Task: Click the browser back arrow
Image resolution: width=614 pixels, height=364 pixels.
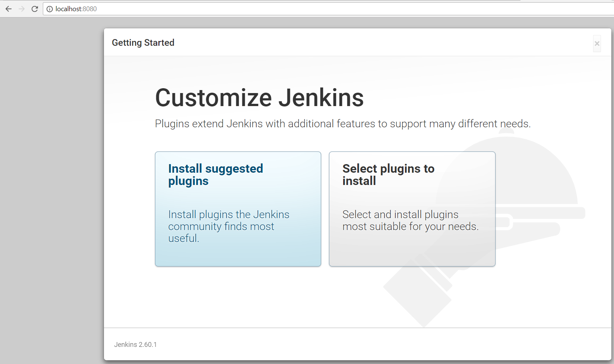Action: (9, 9)
